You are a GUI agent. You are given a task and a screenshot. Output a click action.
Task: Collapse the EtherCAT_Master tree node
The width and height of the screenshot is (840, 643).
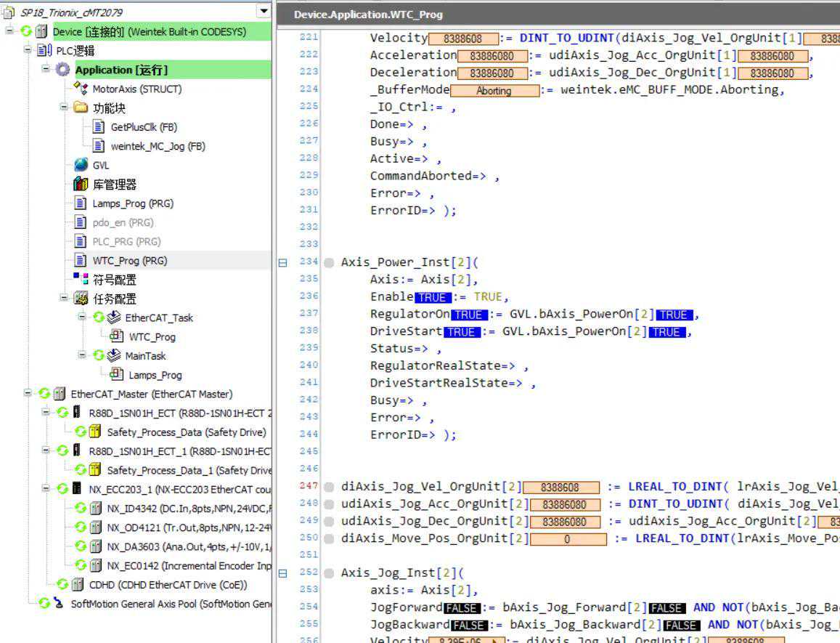pos(28,394)
